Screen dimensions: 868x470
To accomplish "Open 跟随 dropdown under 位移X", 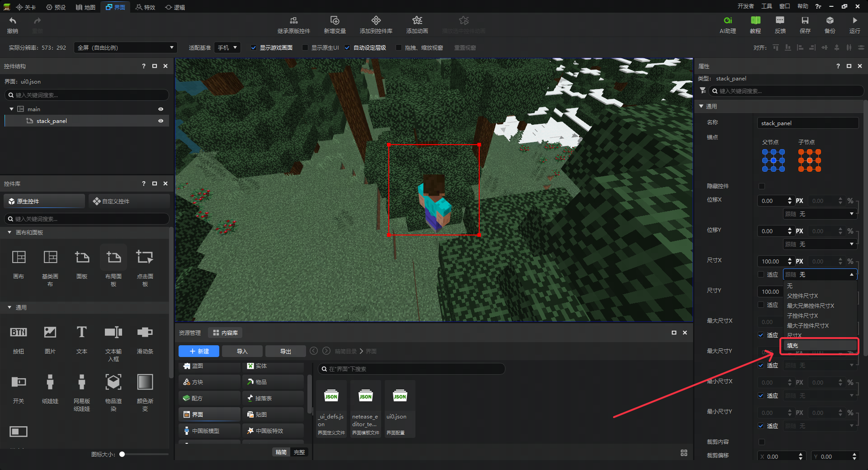I will (x=821, y=214).
